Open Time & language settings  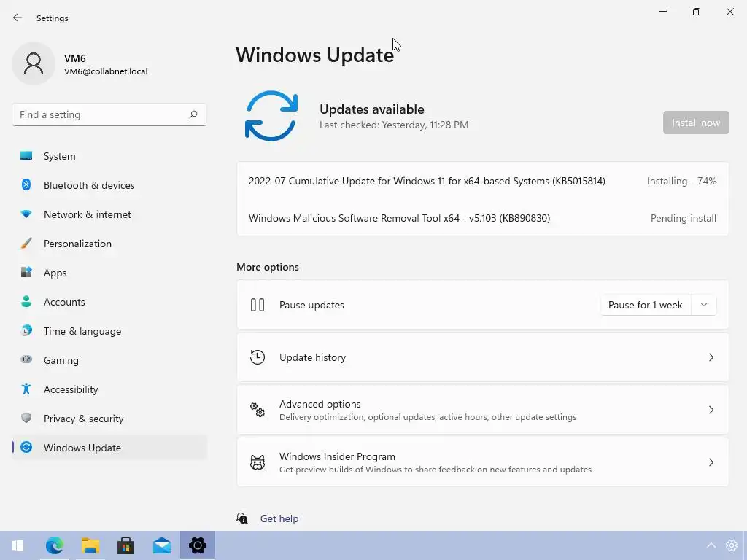[109, 331]
